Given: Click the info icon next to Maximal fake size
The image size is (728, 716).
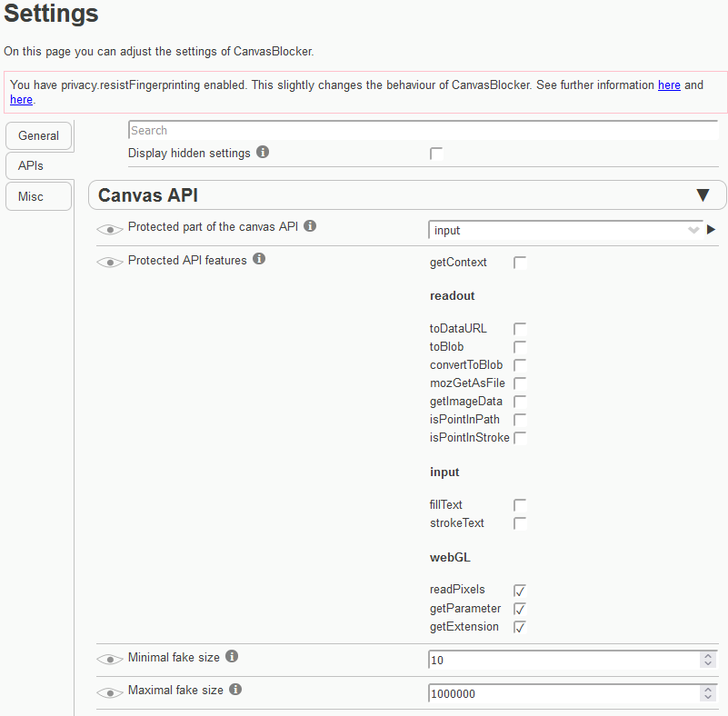Looking at the screenshot, I should click(x=235, y=689).
